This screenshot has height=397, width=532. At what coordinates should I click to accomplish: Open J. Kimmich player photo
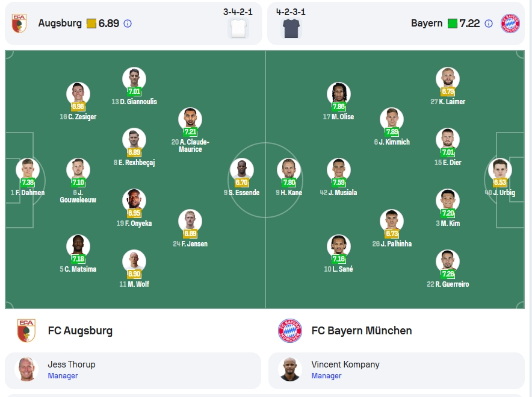[x=392, y=119]
